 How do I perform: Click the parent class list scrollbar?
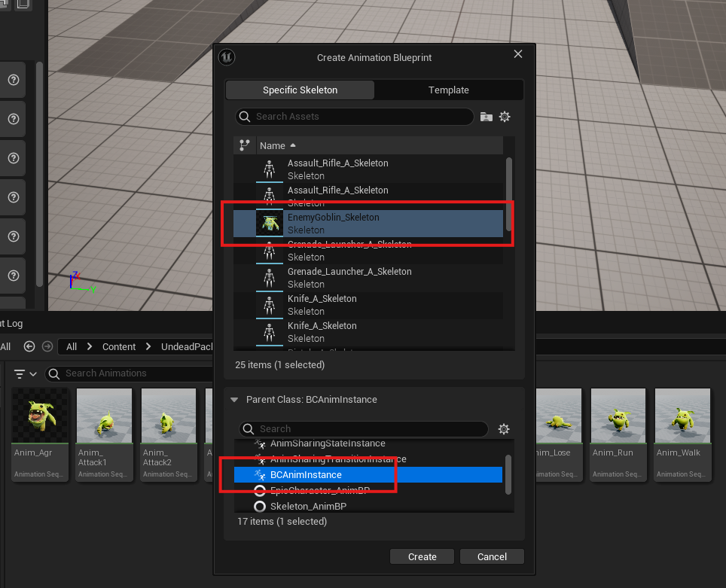[x=508, y=474]
